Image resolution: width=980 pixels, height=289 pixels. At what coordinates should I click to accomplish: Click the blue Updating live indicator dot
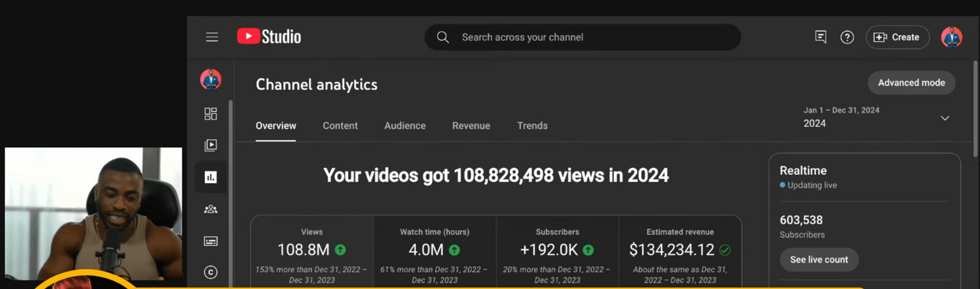(x=783, y=185)
